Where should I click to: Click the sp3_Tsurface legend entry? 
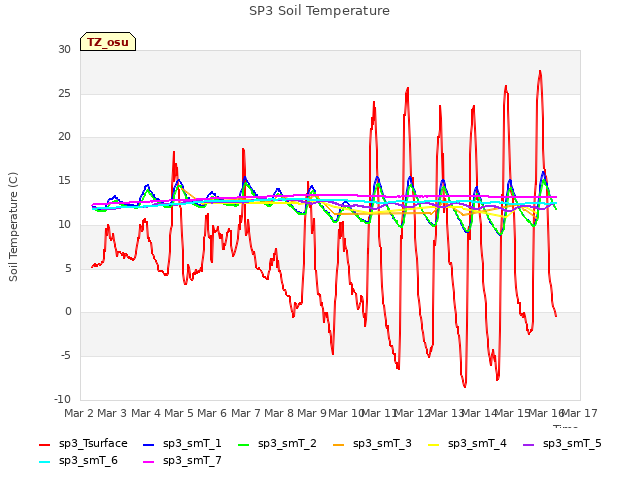pyautogui.click(x=83, y=444)
